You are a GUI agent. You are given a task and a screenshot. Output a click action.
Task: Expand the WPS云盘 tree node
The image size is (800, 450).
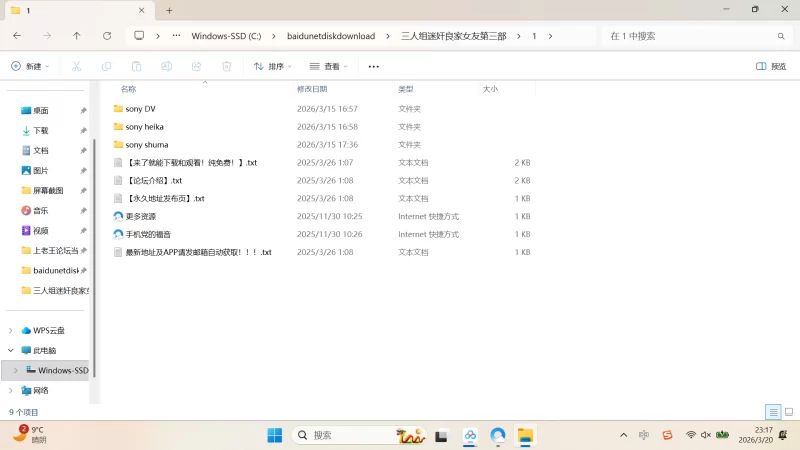click(x=11, y=330)
